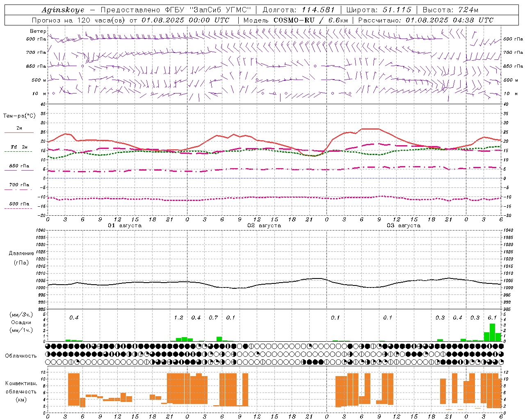Screen dimensions: 525x420
Task: Select the 0.7 precipitation total
Action: pos(213,317)
